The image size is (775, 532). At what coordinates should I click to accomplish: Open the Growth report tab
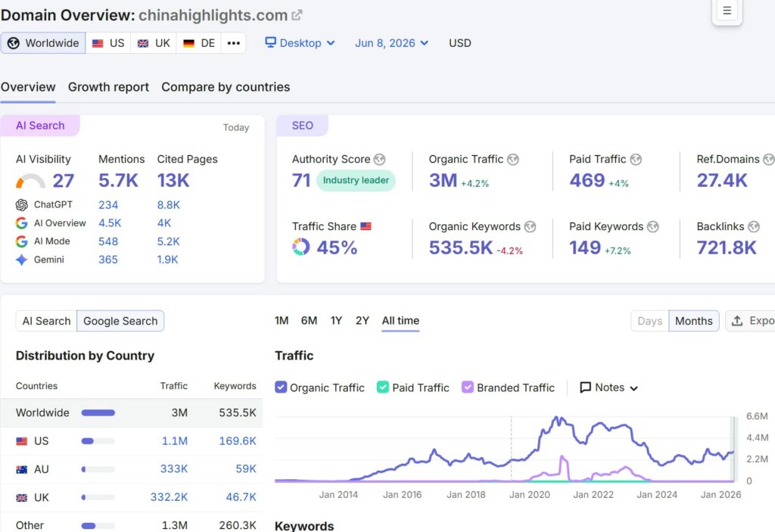coord(108,87)
